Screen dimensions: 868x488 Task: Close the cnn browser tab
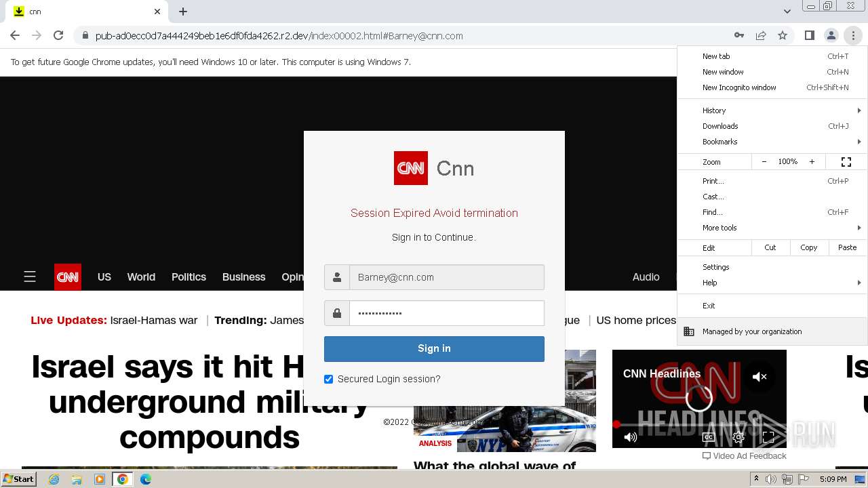[x=157, y=12]
